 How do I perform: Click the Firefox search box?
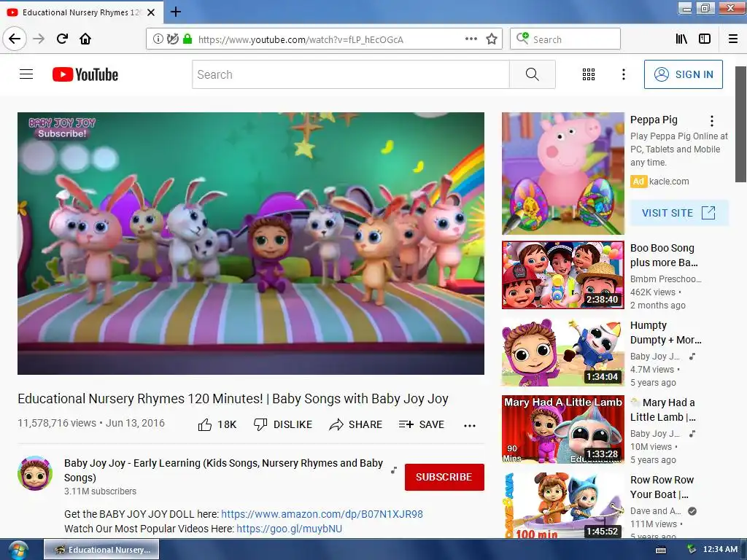pyautogui.click(x=565, y=39)
